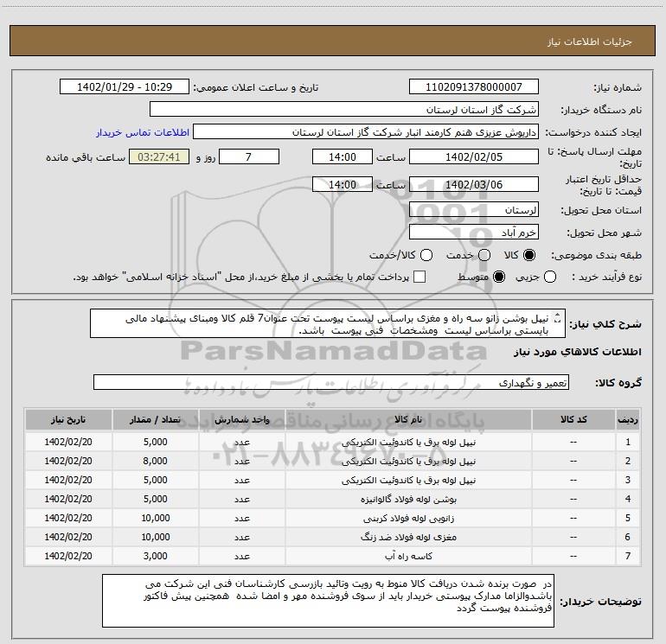Open the buyer contact information link
The width and height of the screenshot is (666, 644).
[143, 132]
